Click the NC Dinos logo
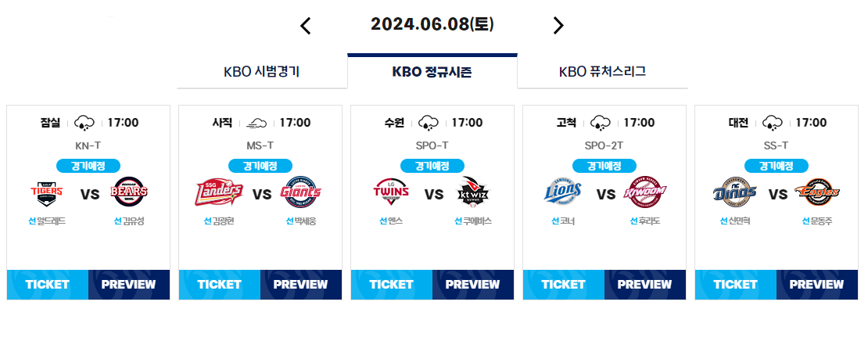Screen dimensions: 868x341 click(x=735, y=192)
